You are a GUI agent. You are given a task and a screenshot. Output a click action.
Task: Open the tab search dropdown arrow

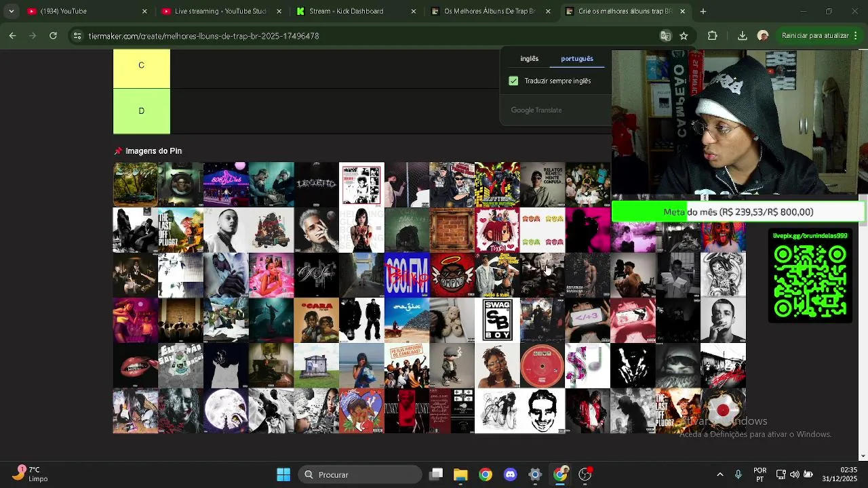click(x=11, y=11)
